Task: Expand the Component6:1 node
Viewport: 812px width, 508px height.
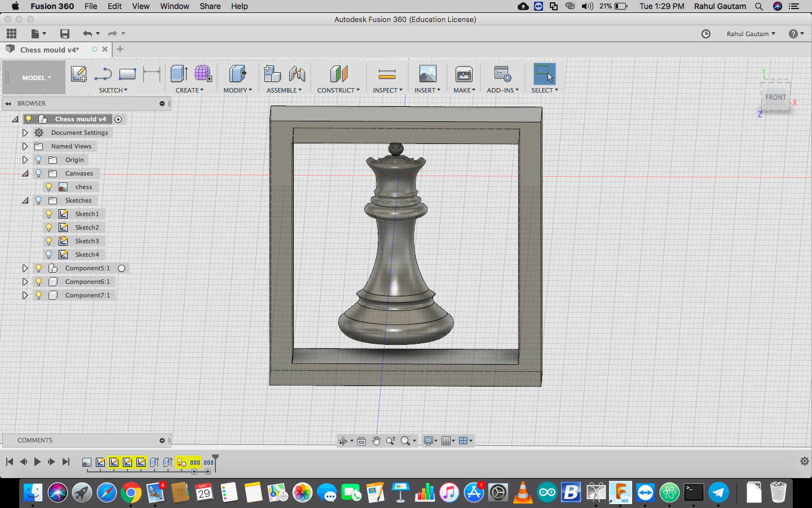Action: (x=25, y=282)
